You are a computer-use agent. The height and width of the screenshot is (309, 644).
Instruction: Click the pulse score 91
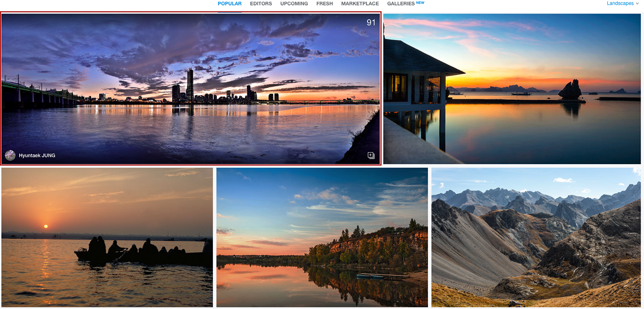coord(371,23)
